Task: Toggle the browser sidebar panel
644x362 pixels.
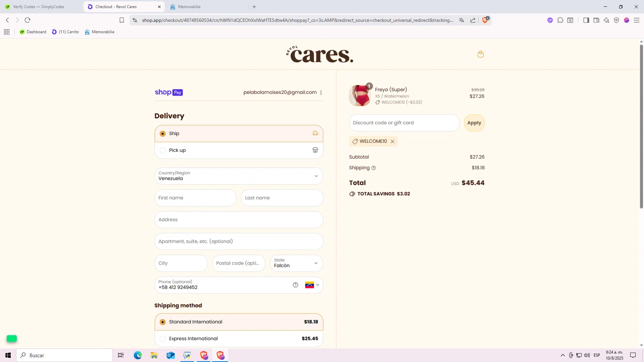Action: tap(586, 20)
